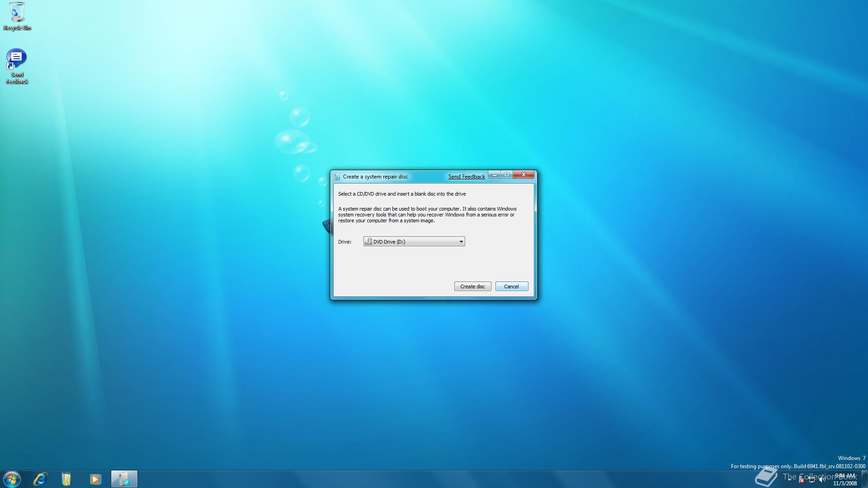The width and height of the screenshot is (868, 488).
Task: Launch Windows Media Player from the taskbar
Action: 95,479
